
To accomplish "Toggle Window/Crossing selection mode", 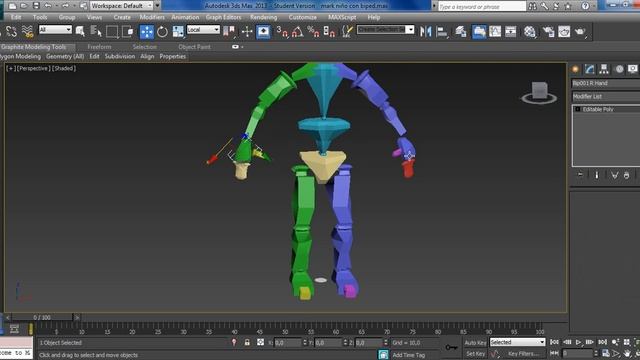I will pos(128,31).
